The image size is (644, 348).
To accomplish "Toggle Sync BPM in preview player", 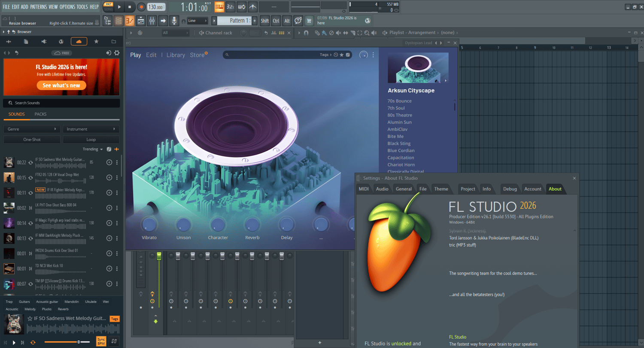I will (101, 342).
